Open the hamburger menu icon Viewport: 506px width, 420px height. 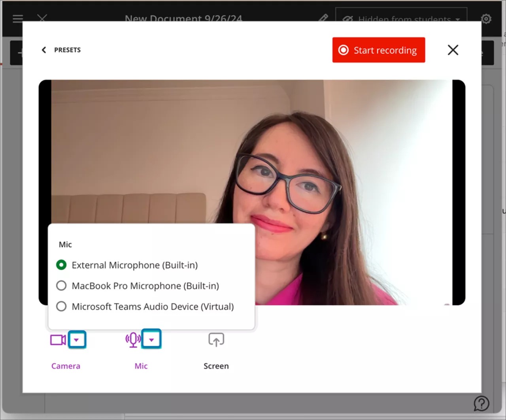pyautogui.click(x=17, y=19)
